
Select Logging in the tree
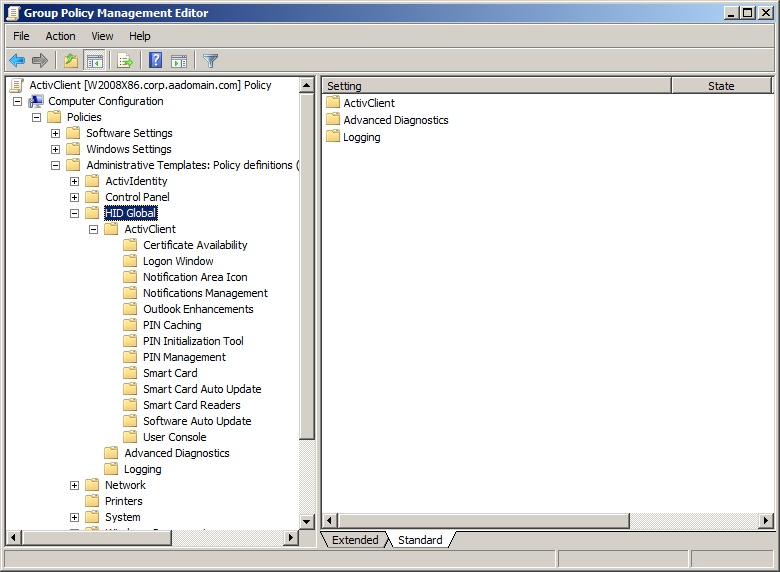pyautogui.click(x=142, y=469)
